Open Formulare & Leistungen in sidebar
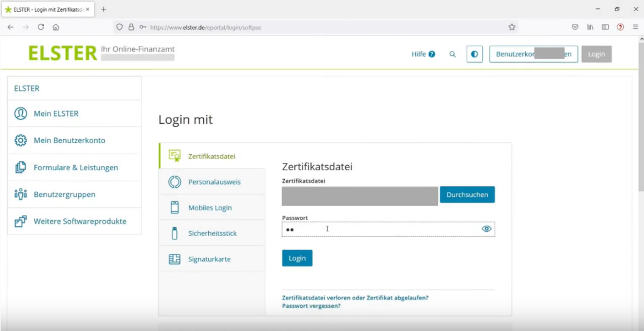Viewport: 644px width, 331px height. point(74,167)
